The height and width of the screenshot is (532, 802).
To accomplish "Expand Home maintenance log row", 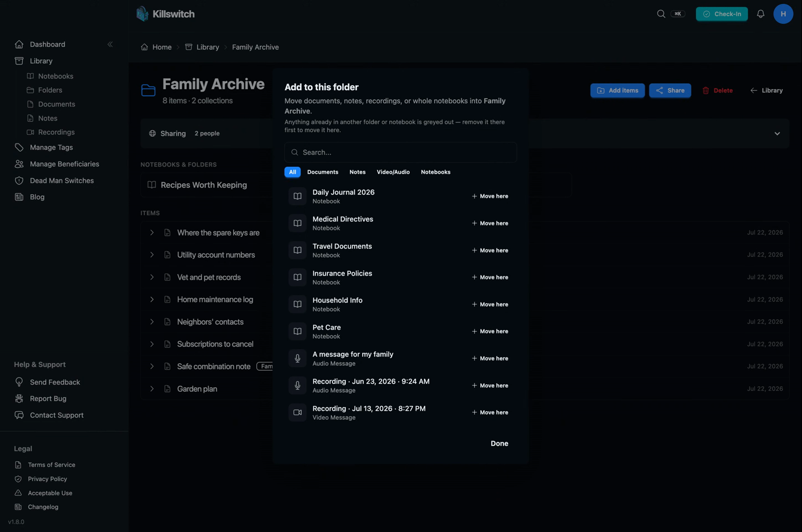I will [x=152, y=299].
